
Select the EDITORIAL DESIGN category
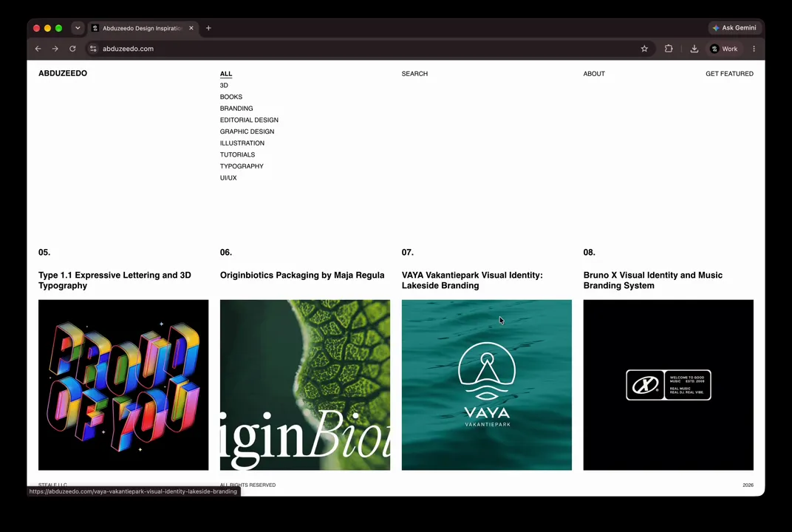[249, 120]
